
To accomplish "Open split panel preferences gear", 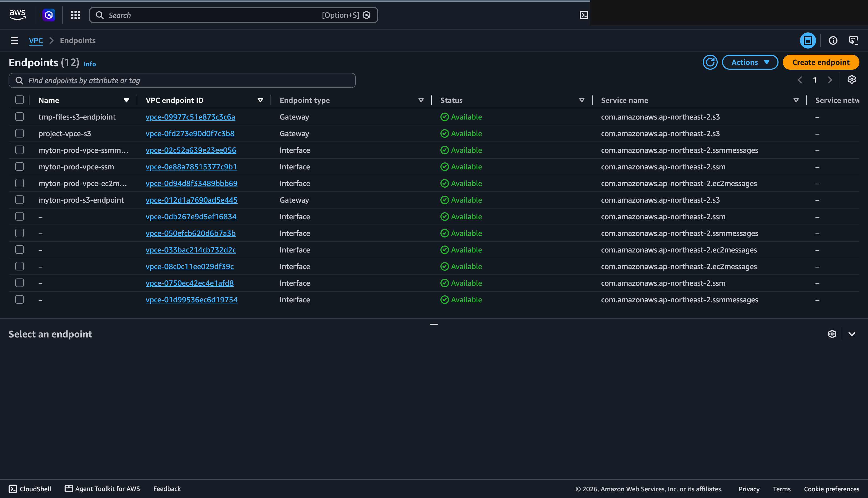I will pyautogui.click(x=832, y=334).
